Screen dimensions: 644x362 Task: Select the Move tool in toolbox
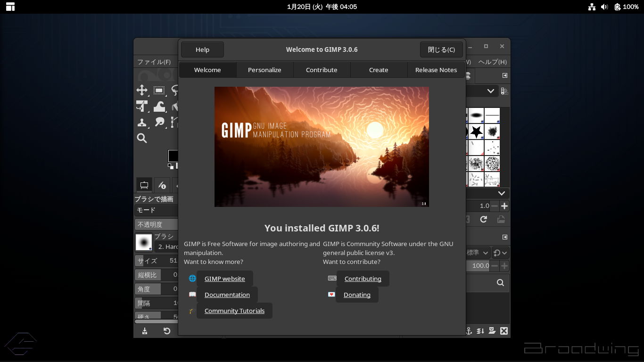tap(142, 90)
